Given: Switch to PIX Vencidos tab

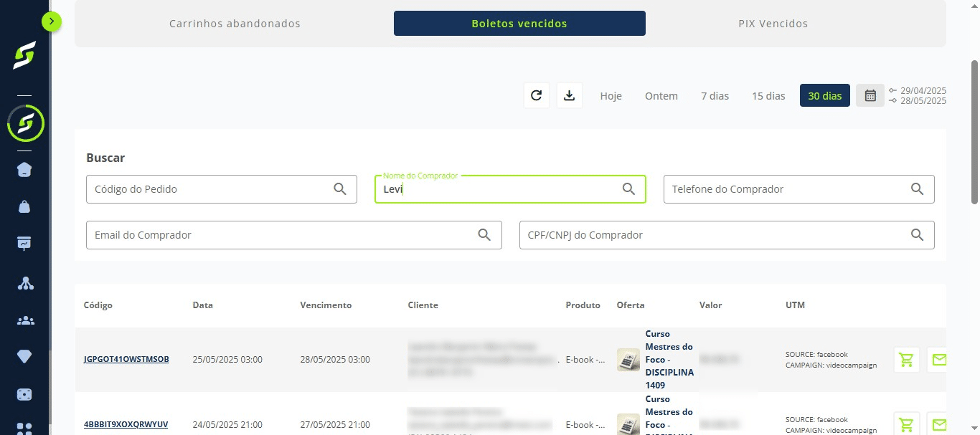Looking at the screenshot, I should [x=773, y=24].
